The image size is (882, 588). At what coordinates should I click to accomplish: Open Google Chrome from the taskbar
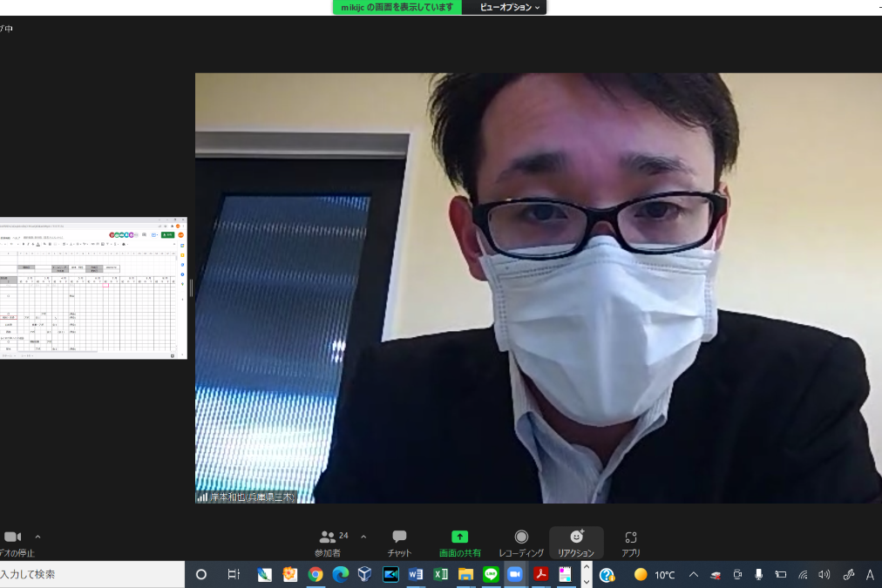(x=315, y=574)
